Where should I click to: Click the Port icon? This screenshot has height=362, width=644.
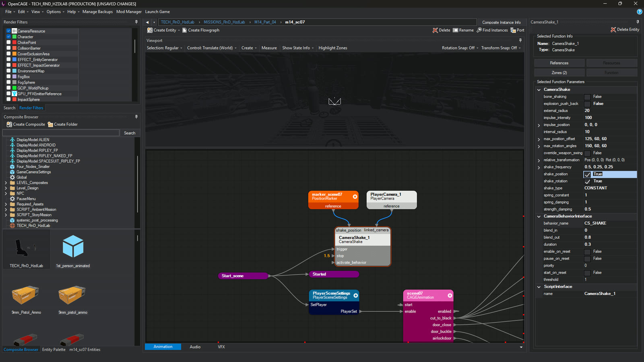pos(513,30)
